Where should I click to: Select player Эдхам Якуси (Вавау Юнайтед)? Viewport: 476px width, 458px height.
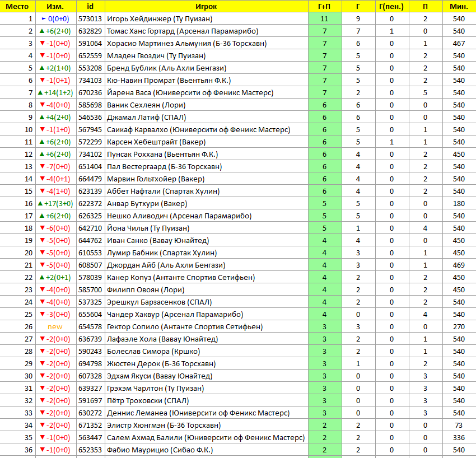[x=160, y=376]
